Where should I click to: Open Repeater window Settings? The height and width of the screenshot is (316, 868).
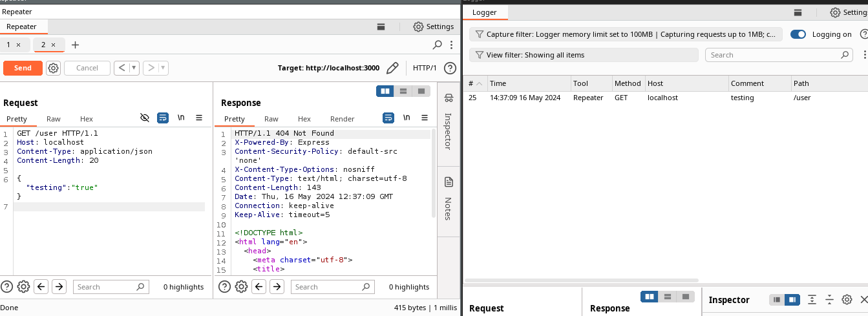pos(433,26)
